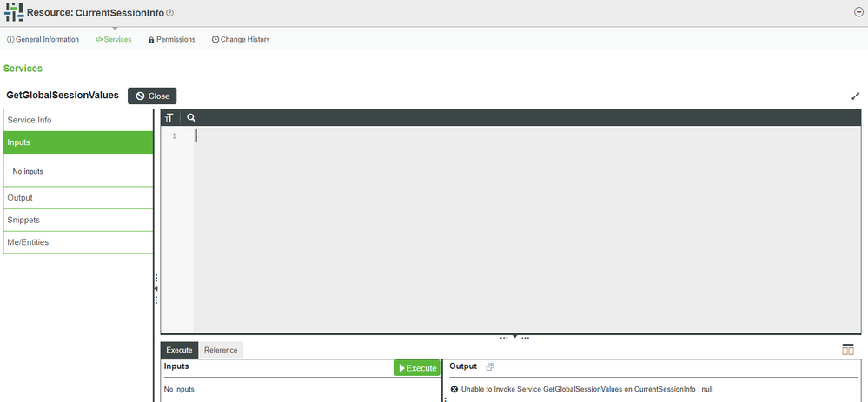Screen dimensions: 868x402
Task: Click the error icon in Output message
Action: [454, 389]
